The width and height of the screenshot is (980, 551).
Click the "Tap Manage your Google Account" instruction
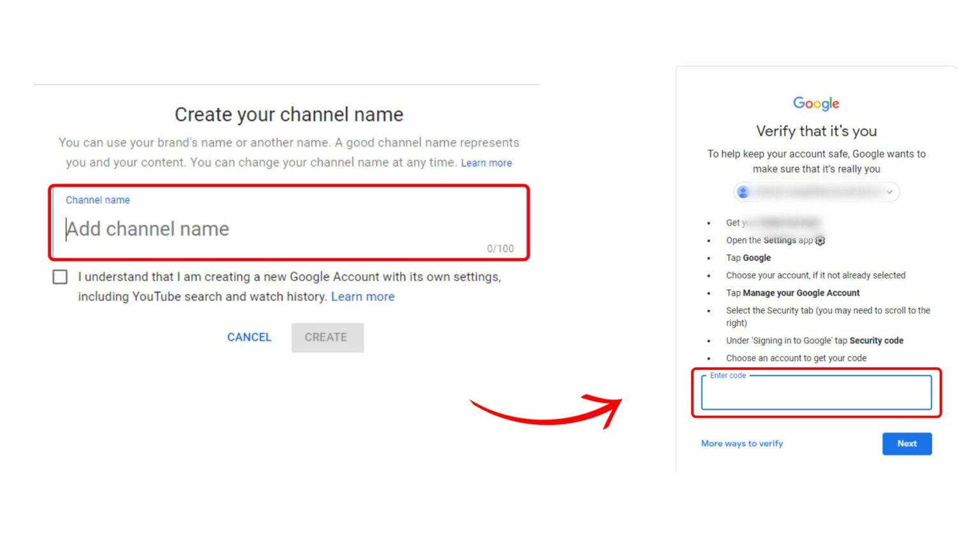point(792,293)
